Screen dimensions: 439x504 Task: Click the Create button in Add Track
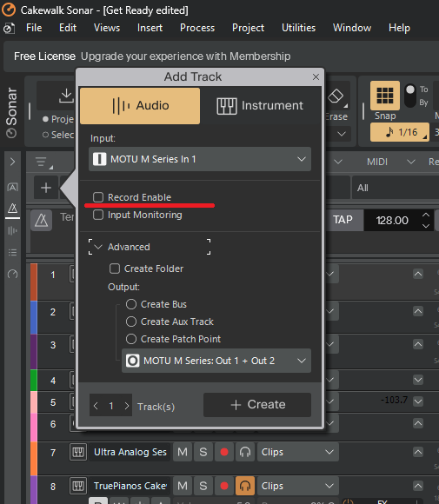[257, 405]
